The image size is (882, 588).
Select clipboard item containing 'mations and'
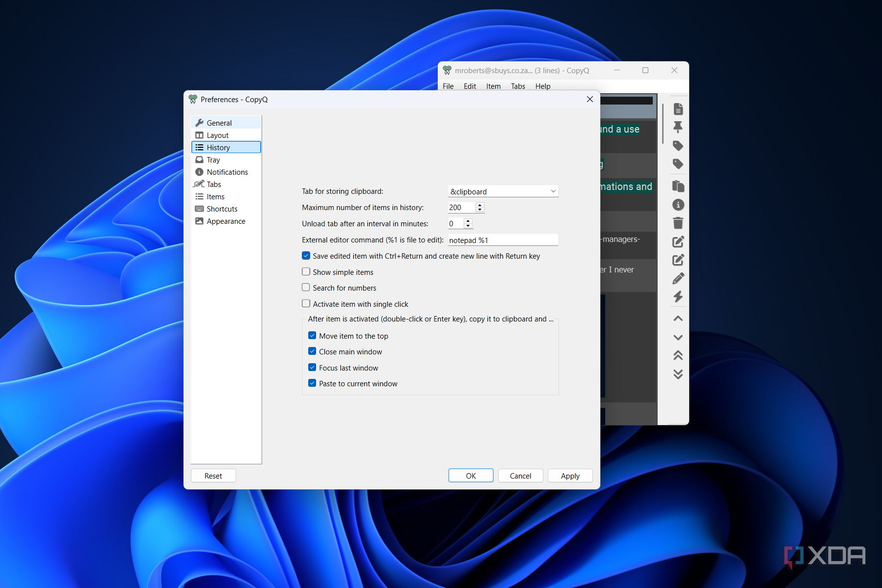point(628,194)
